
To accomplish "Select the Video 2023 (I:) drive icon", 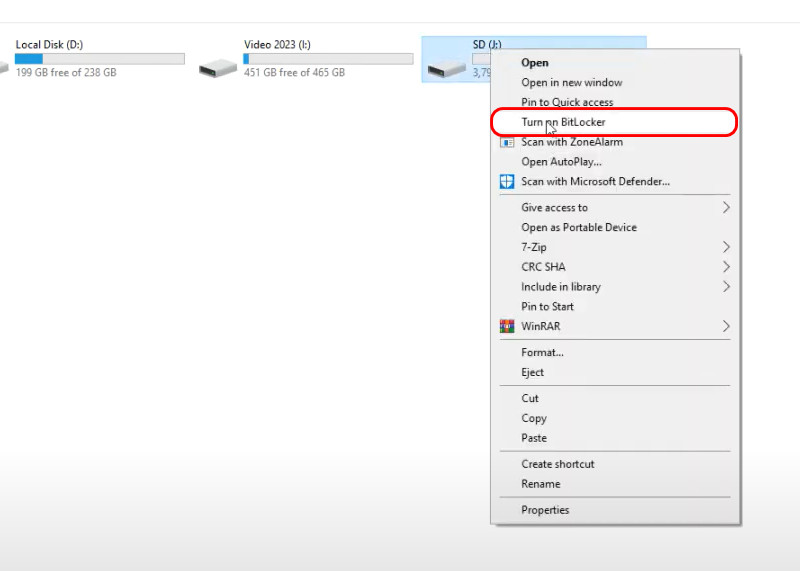I will (x=218, y=68).
